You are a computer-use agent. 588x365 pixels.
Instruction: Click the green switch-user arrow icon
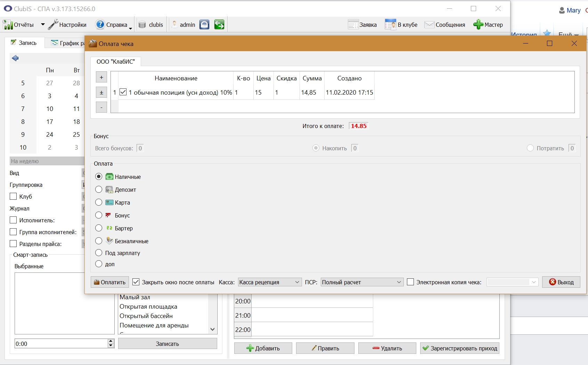coord(219,24)
